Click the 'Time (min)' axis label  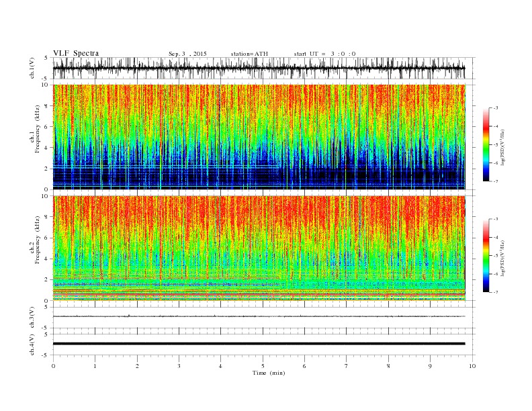point(269,373)
